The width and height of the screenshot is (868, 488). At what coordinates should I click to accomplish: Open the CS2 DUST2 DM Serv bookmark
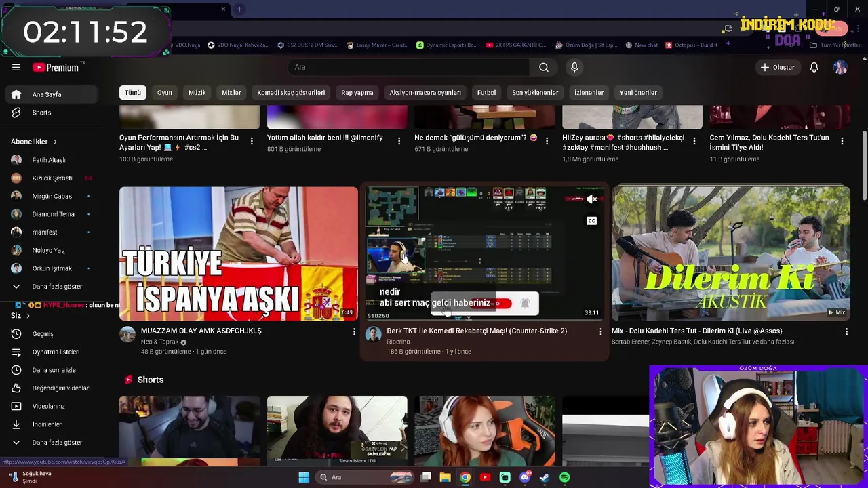tap(308, 45)
